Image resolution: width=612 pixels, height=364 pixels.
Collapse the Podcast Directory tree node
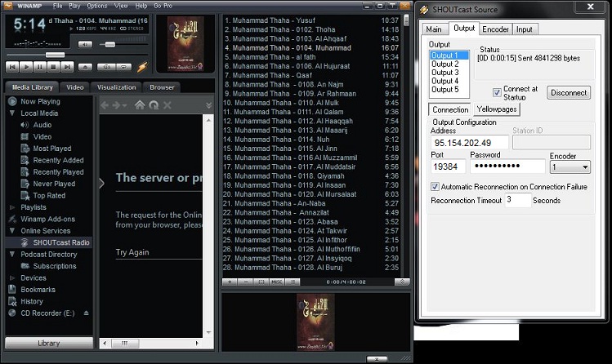coord(12,254)
